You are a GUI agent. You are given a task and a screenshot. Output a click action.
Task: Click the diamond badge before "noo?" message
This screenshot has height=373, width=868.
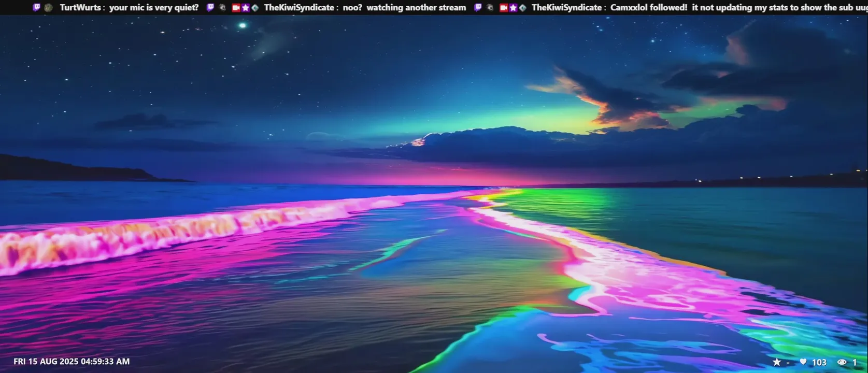pos(255,8)
